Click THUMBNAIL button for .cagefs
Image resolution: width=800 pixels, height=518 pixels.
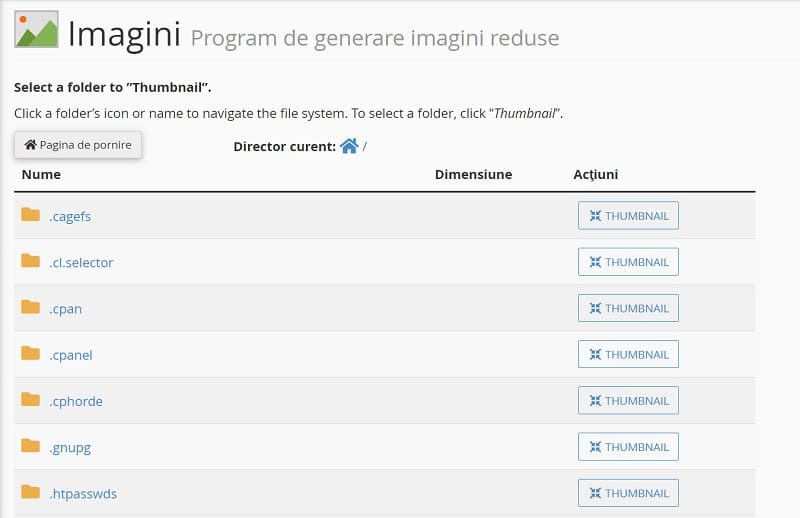(628, 215)
